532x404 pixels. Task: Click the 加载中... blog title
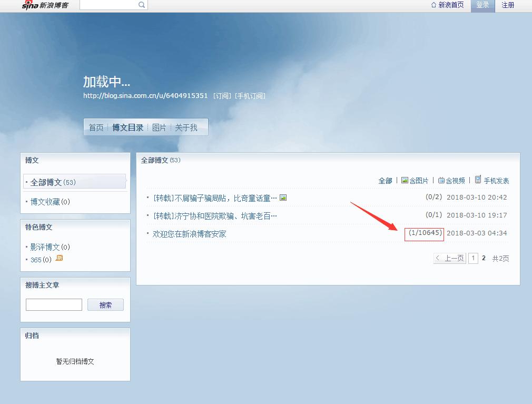tap(106, 82)
